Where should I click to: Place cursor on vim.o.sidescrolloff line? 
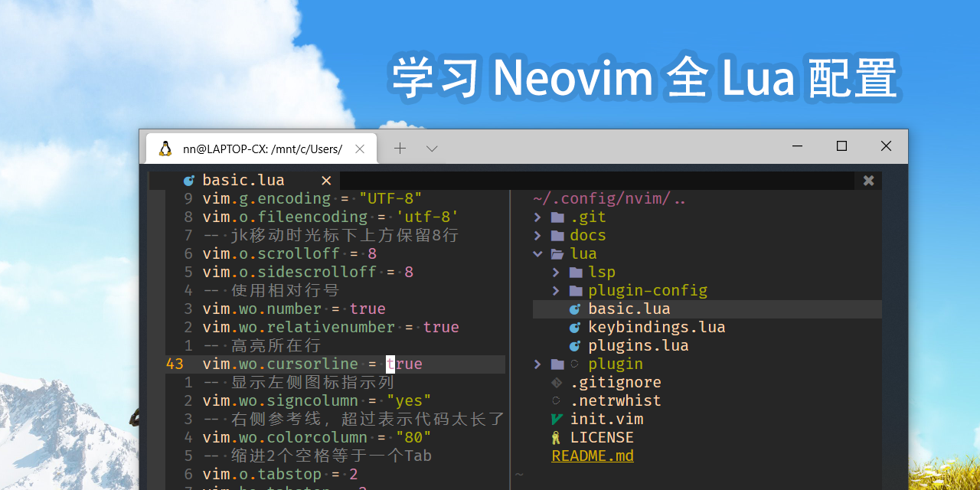(x=308, y=273)
